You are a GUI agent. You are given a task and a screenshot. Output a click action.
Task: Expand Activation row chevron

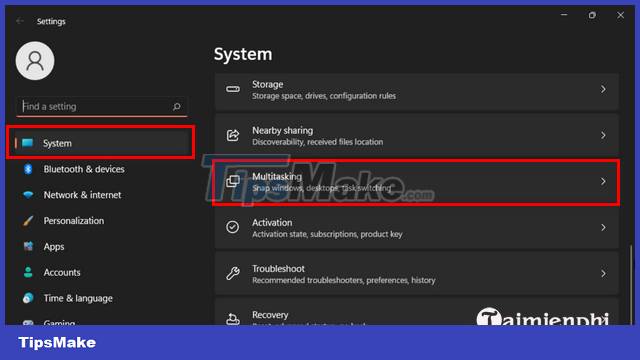click(603, 227)
